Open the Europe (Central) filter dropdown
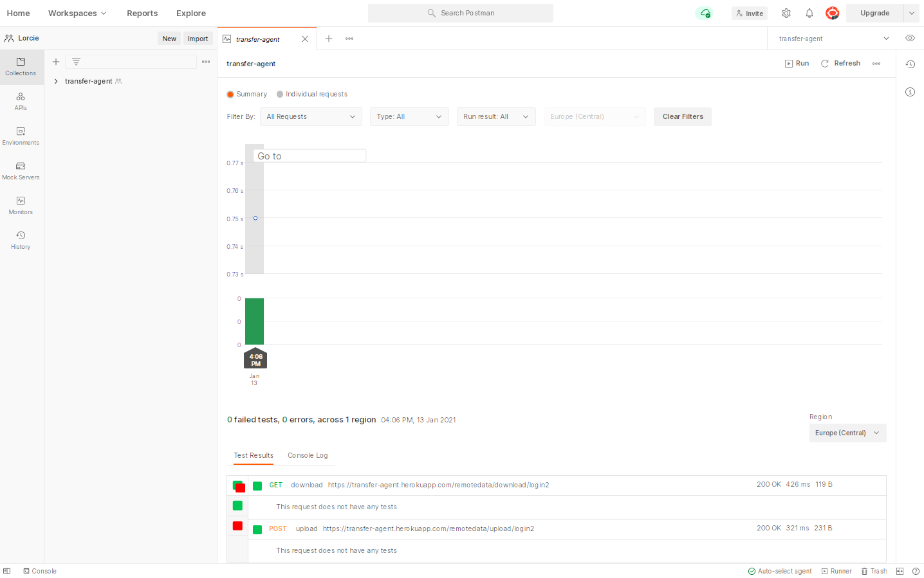 pos(595,117)
